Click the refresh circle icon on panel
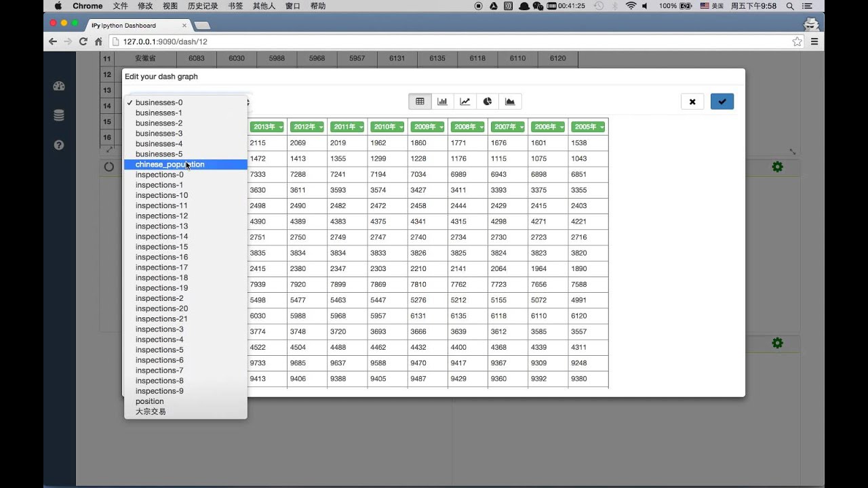Screen dimensions: 868x488 coord(108,167)
